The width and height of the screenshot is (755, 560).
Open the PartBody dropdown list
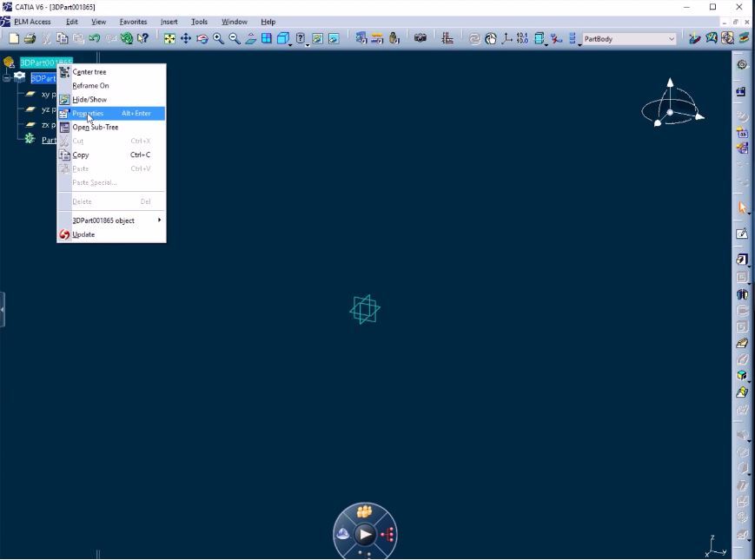point(672,39)
